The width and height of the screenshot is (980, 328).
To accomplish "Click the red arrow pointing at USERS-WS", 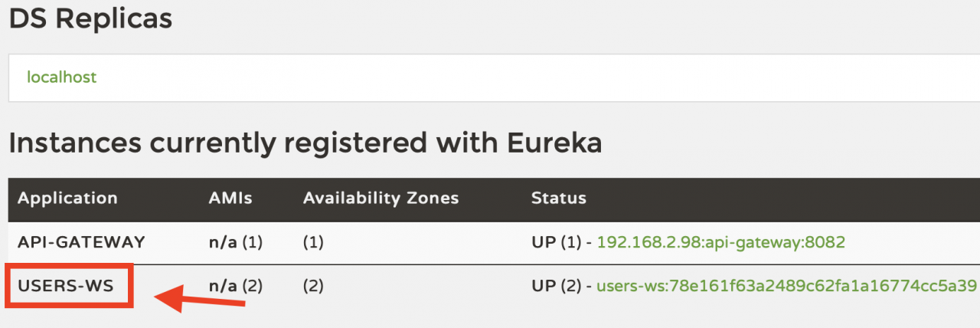I will 201,299.
